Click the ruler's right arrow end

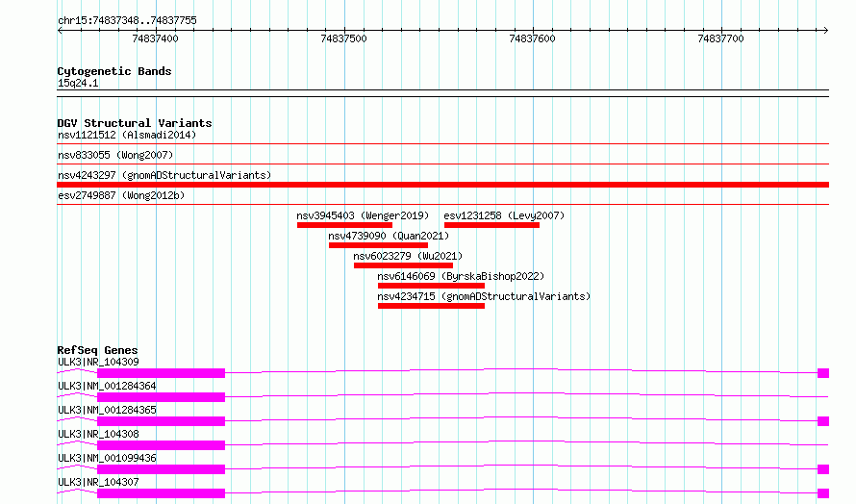pyautogui.click(x=826, y=30)
